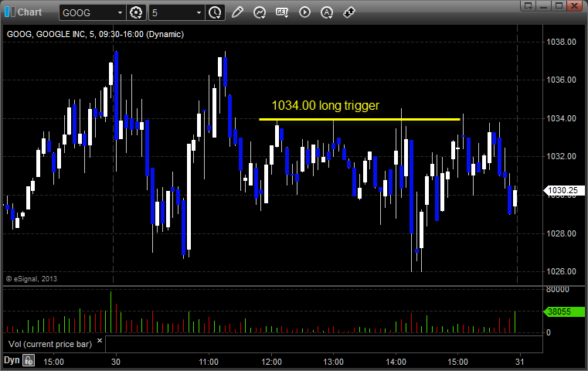
Task: Select the pencil drawing tool
Action: 237,12
